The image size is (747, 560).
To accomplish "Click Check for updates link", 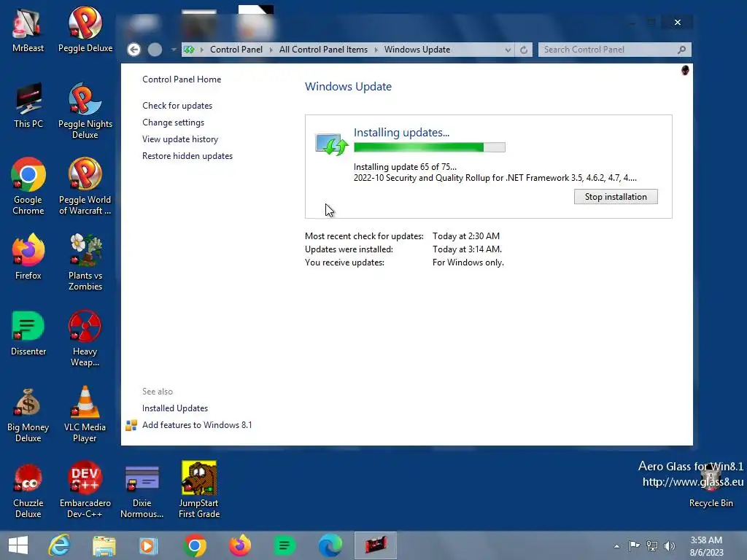I will click(177, 106).
